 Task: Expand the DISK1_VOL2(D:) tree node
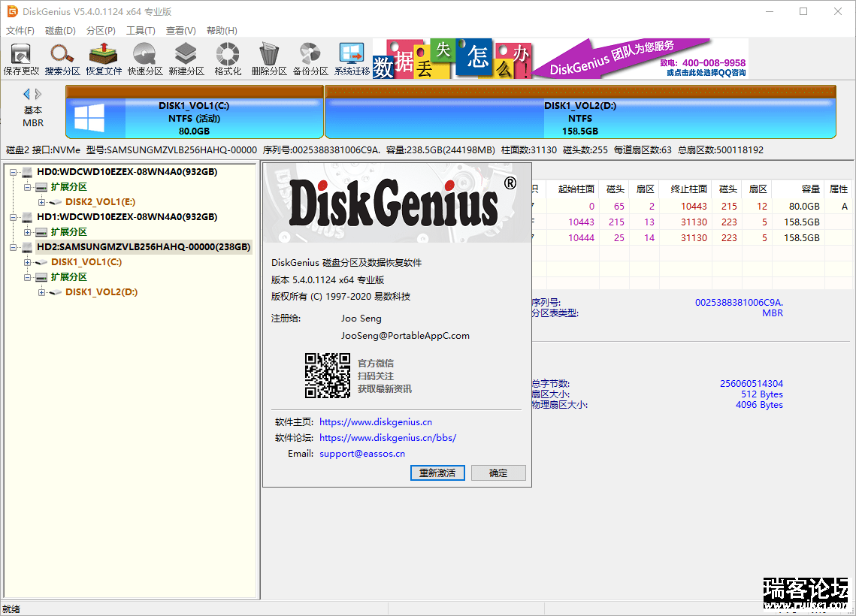41,292
